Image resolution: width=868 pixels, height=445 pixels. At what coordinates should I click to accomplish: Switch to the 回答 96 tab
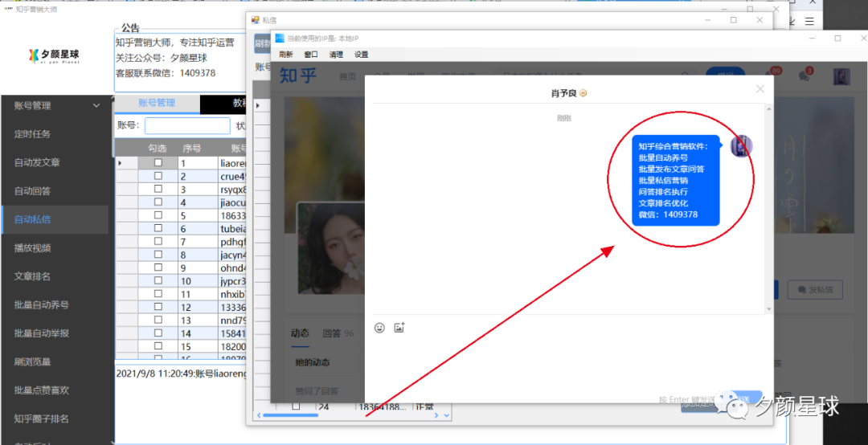point(338,333)
